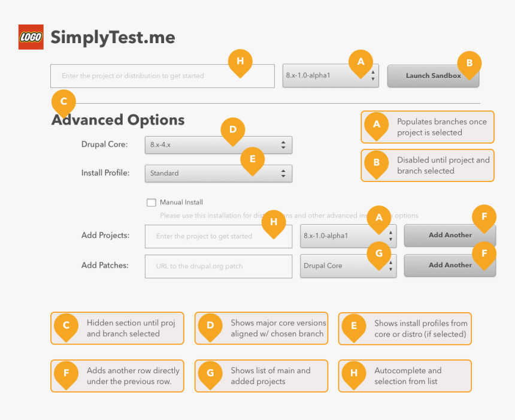Click the G marker on the patches dropdown
515x420 pixels.
378,253
